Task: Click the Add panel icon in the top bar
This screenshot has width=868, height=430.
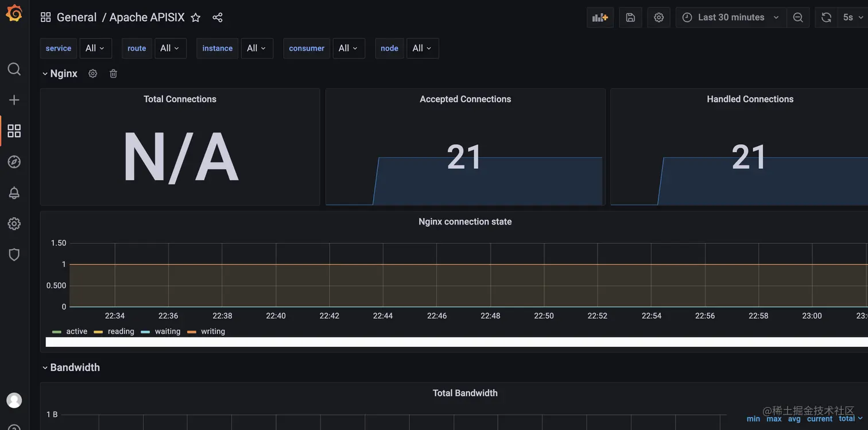Action: tap(599, 17)
